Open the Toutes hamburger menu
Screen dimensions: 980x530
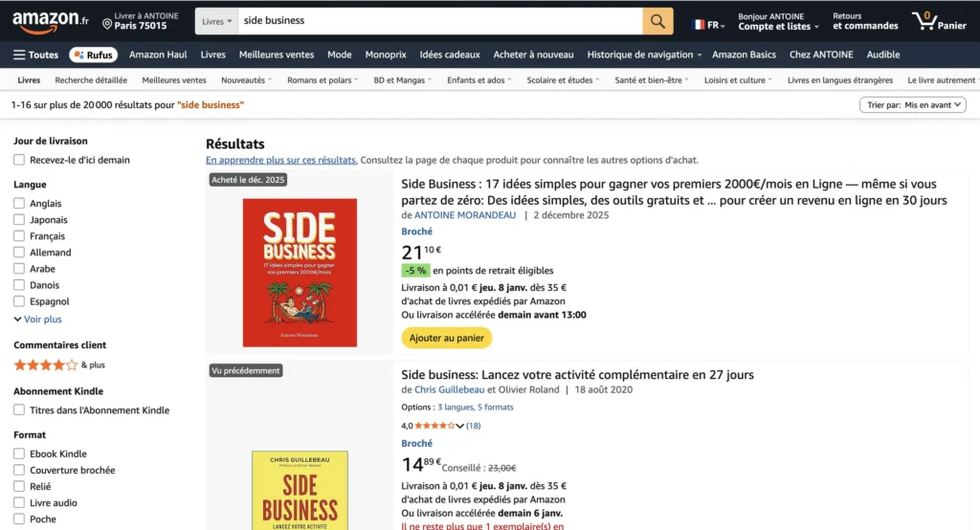[35, 55]
